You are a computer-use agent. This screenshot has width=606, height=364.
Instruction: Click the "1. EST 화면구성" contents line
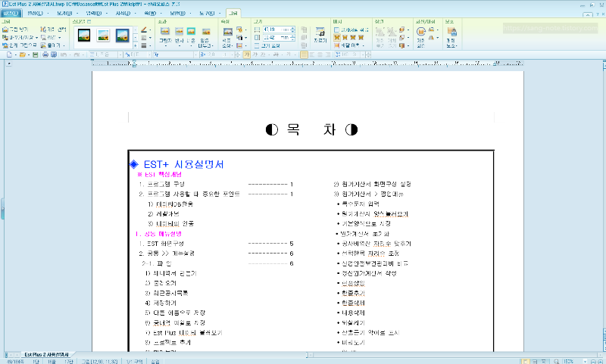161,244
